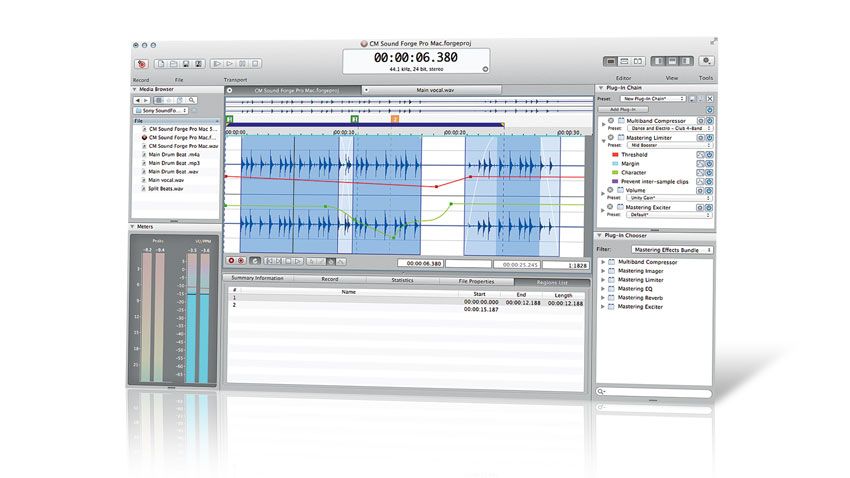Select Split Beats.wav in file list
The image size is (850, 478).
(x=166, y=189)
